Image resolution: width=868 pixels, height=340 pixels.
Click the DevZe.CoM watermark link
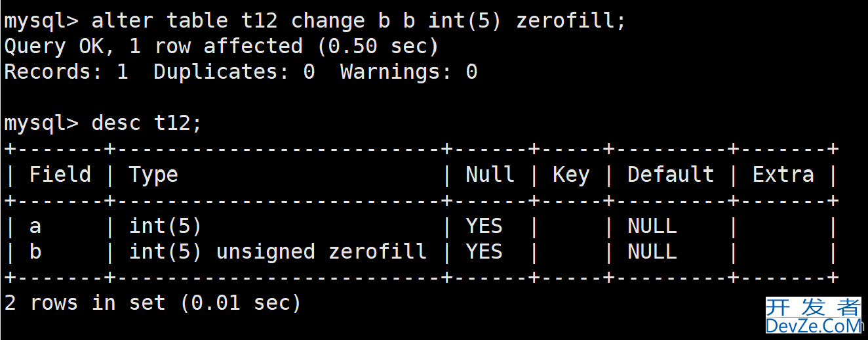coord(814,326)
